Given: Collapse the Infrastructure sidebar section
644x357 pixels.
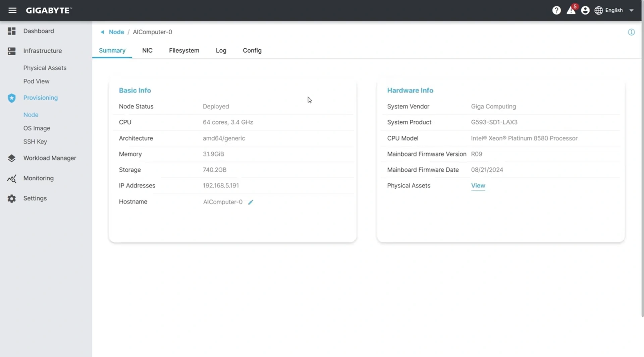Looking at the screenshot, I should coord(43,51).
